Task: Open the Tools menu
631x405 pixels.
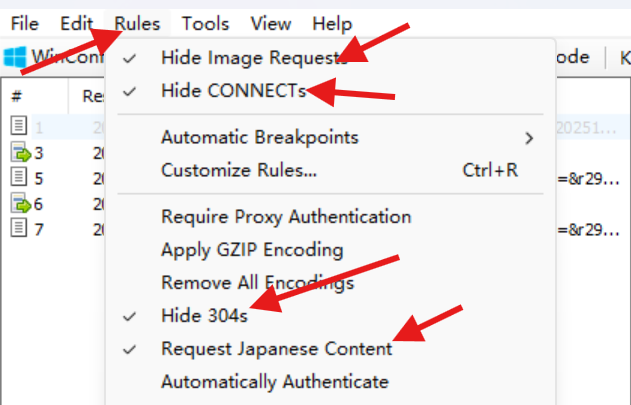Action: click(205, 23)
